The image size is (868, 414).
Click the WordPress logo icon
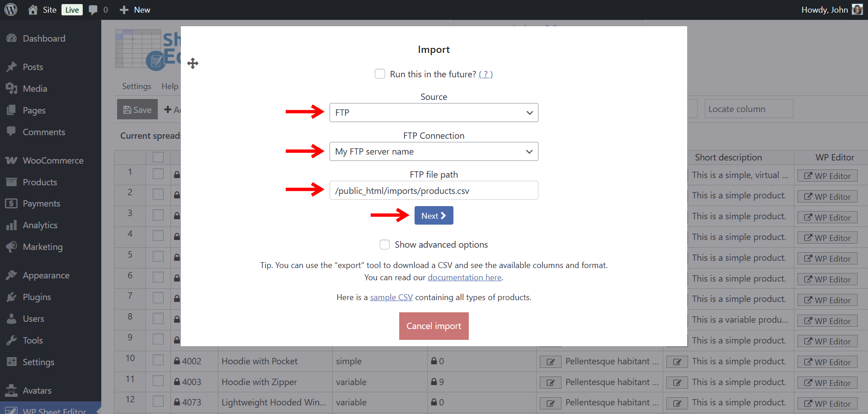[11, 9]
